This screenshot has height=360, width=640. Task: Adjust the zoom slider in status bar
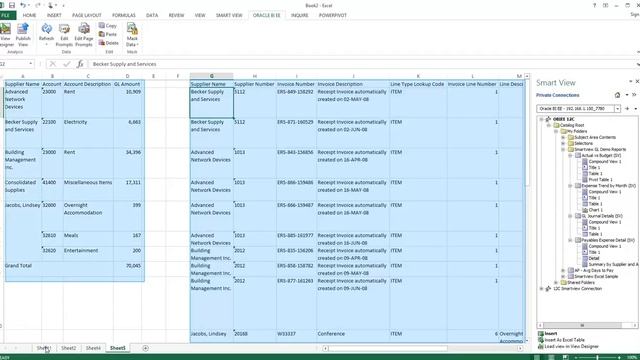tap(597, 357)
